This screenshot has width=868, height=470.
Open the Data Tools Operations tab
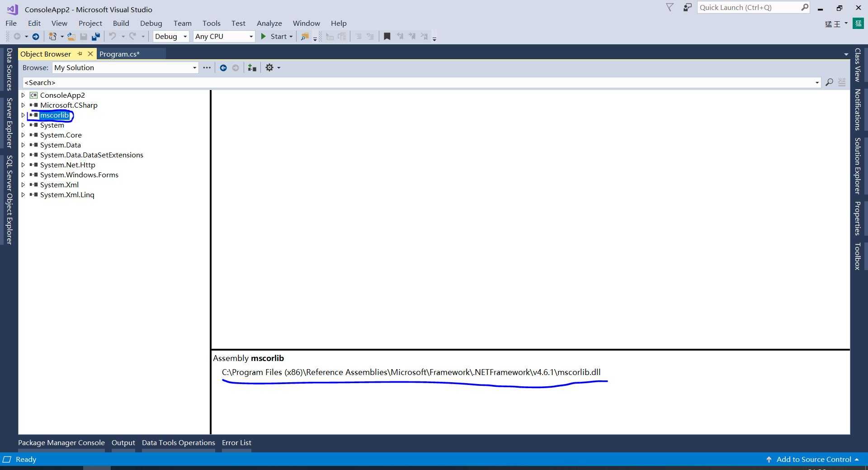click(179, 443)
